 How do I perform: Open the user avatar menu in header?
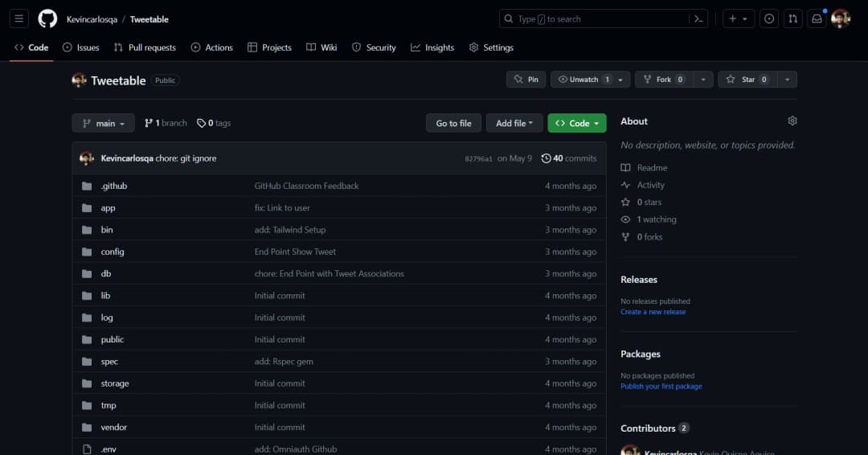click(x=841, y=18)
